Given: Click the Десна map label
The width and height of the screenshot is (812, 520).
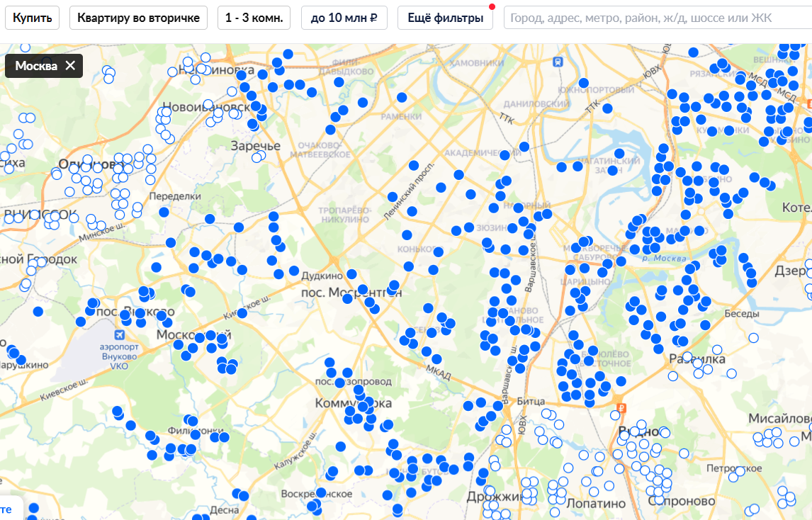Looking at the screenshot, I should 225,510.
